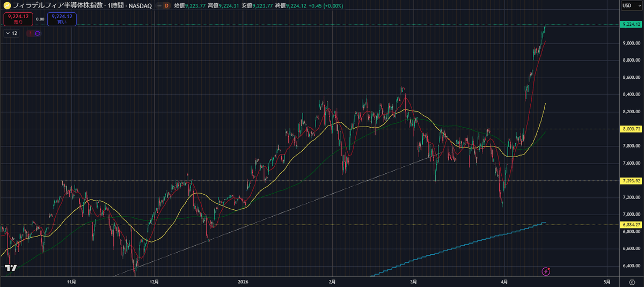Click the yellow symbol logo icon
The height and width of the screenshot is (287, 644).
[x=6, y=5]
